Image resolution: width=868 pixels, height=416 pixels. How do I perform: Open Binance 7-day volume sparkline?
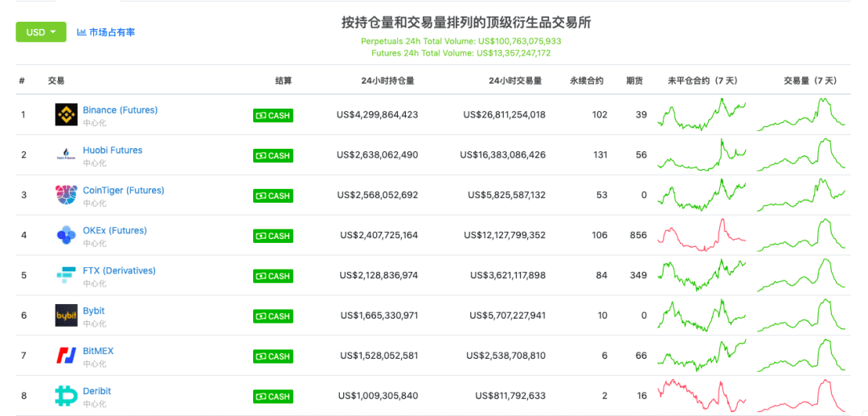[801, 114]
